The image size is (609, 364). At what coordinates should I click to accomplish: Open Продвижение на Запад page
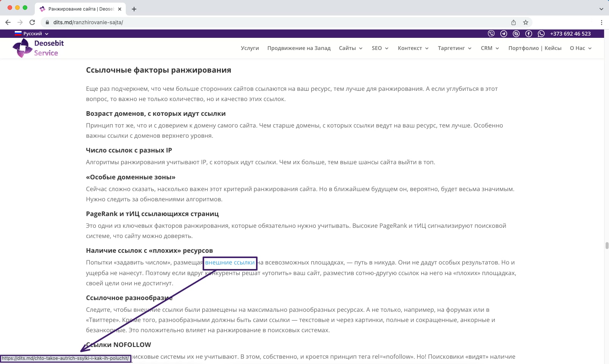[x=299, y=48]
